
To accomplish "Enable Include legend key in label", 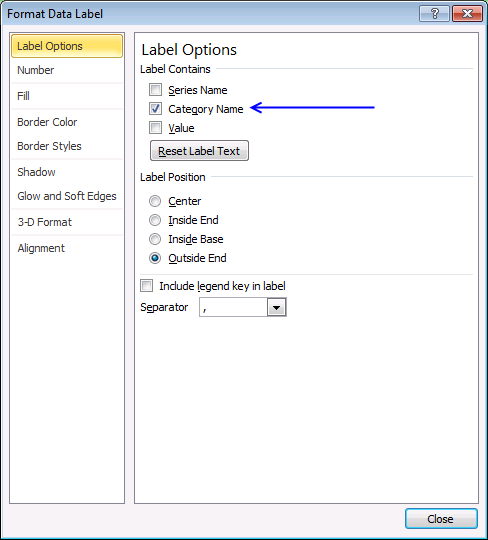I will 146,286.
